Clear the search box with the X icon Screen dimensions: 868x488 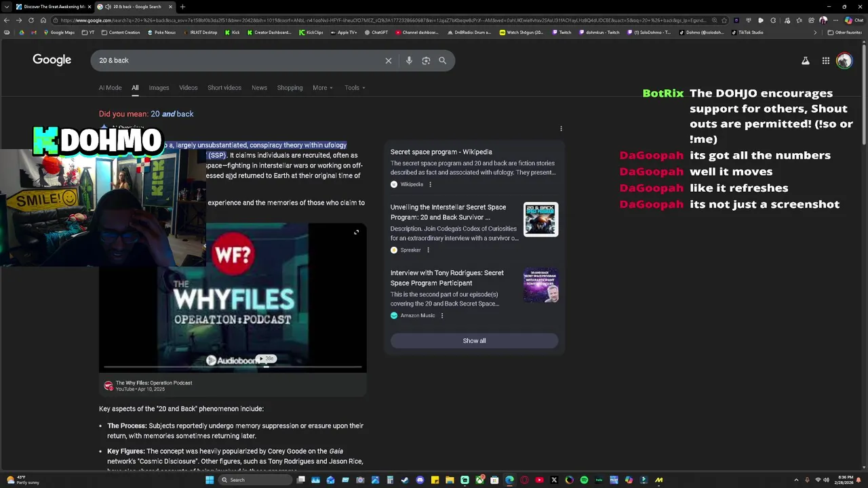[x=389, y=60]
